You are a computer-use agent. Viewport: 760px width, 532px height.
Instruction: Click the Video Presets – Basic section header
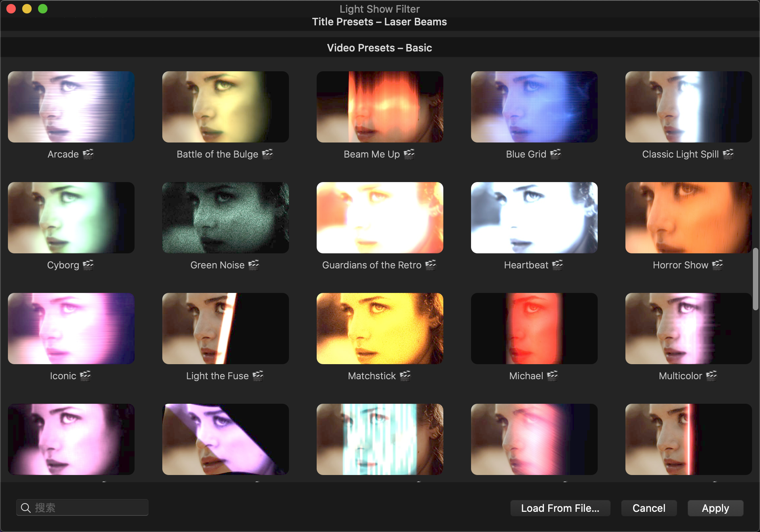pos(379,48)
